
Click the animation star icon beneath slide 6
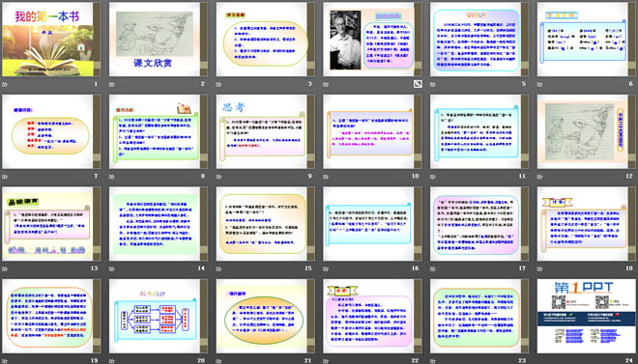coord(540,85)
